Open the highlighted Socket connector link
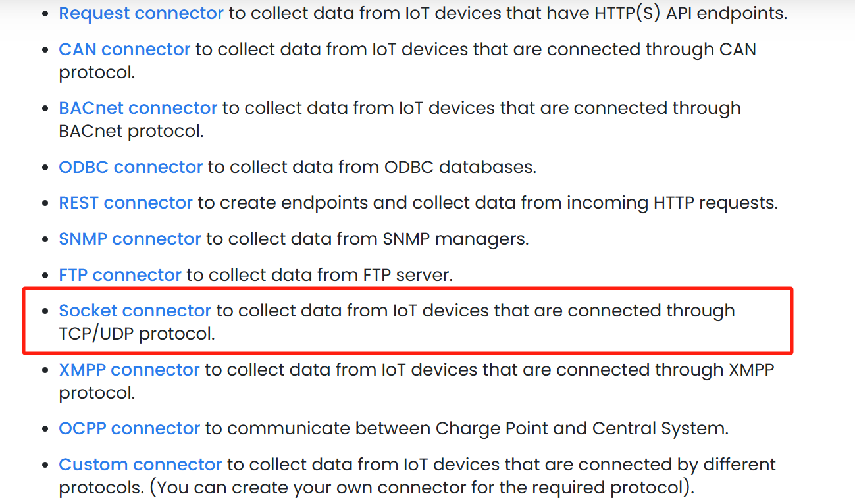 tap(135, 311)
